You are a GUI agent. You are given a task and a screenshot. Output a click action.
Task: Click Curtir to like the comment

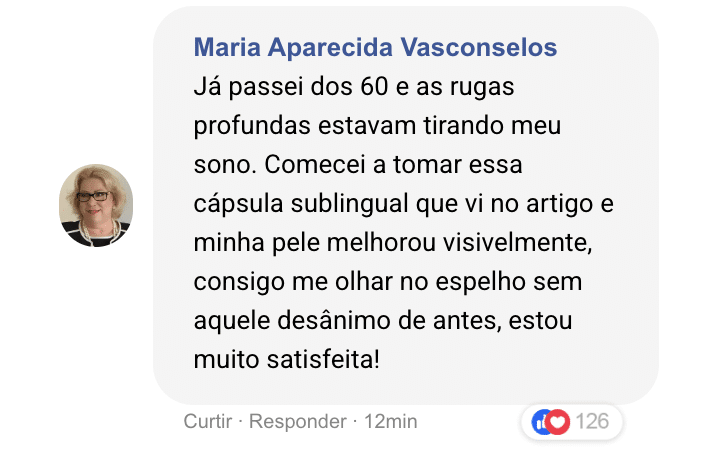click(x=207, y=422)
